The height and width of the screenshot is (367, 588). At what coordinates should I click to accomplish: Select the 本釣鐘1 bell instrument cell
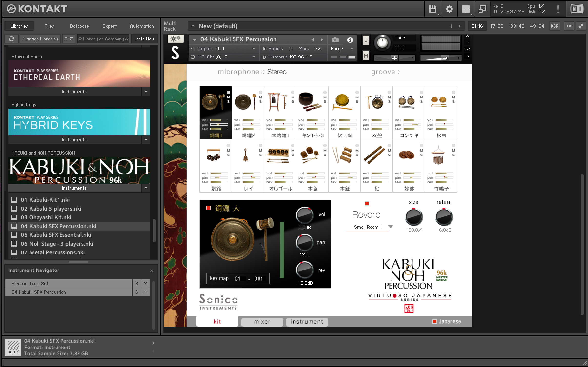pyautogui.click(x=280, y=112)
